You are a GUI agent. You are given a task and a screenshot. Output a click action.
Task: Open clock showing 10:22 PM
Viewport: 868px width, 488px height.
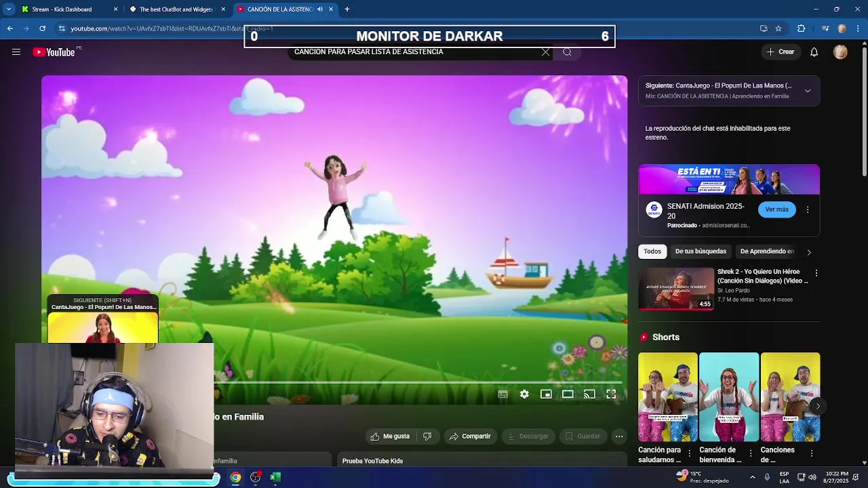tap(837, 477)
